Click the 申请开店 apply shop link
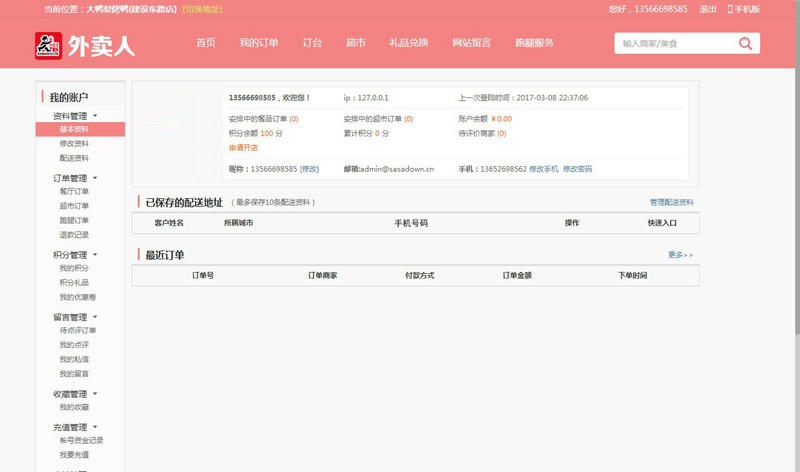Screen dimensions: 800x472 click(x=243, y=148)
